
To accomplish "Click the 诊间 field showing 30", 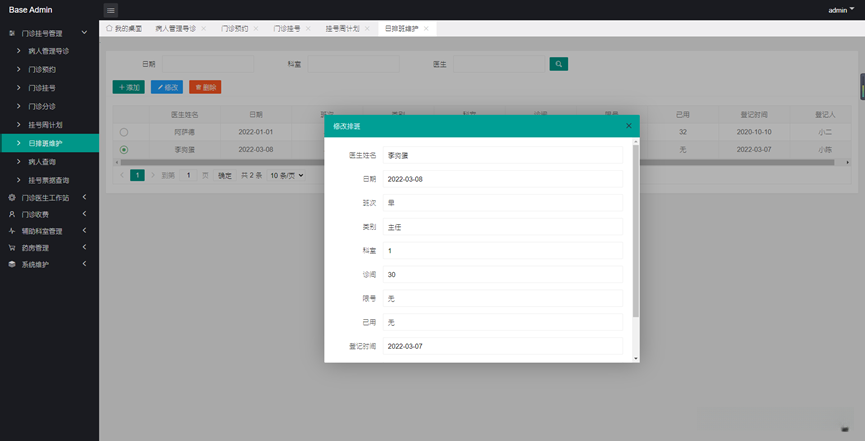I will [x=503, y=274].
